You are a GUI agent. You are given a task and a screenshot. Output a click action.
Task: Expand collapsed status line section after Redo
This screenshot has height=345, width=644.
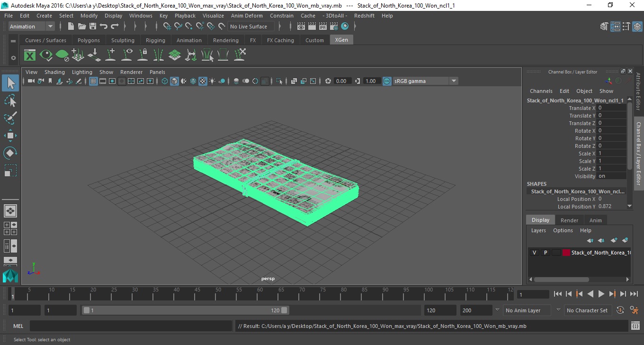point(126,27)
